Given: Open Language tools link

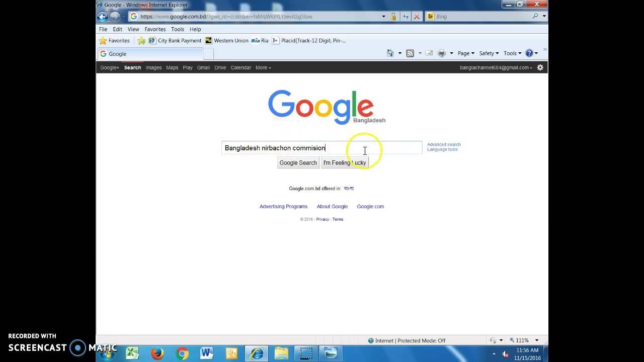Looking at the screenshot, I should (x=442, y=149).
